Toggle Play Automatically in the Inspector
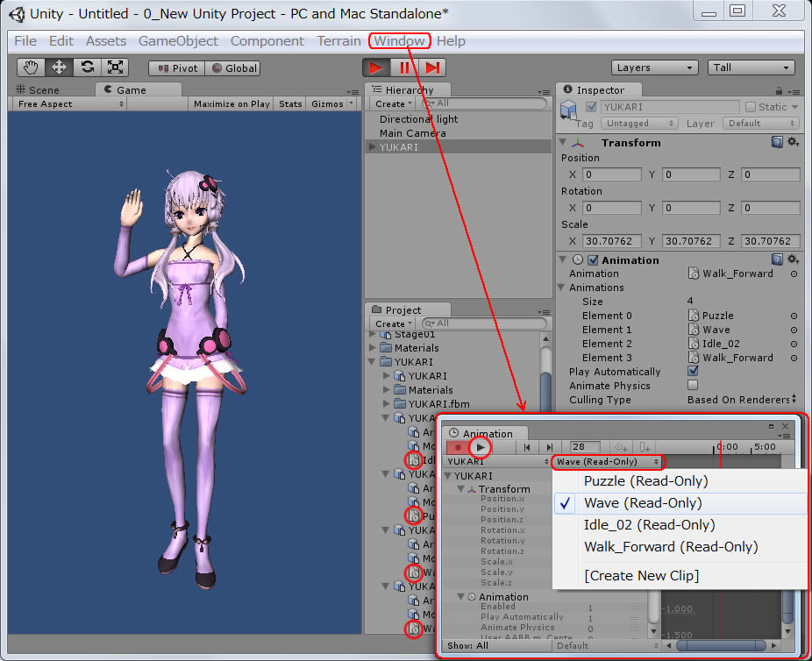This screenshot has width=812, height=661. [x=694, y=372]
